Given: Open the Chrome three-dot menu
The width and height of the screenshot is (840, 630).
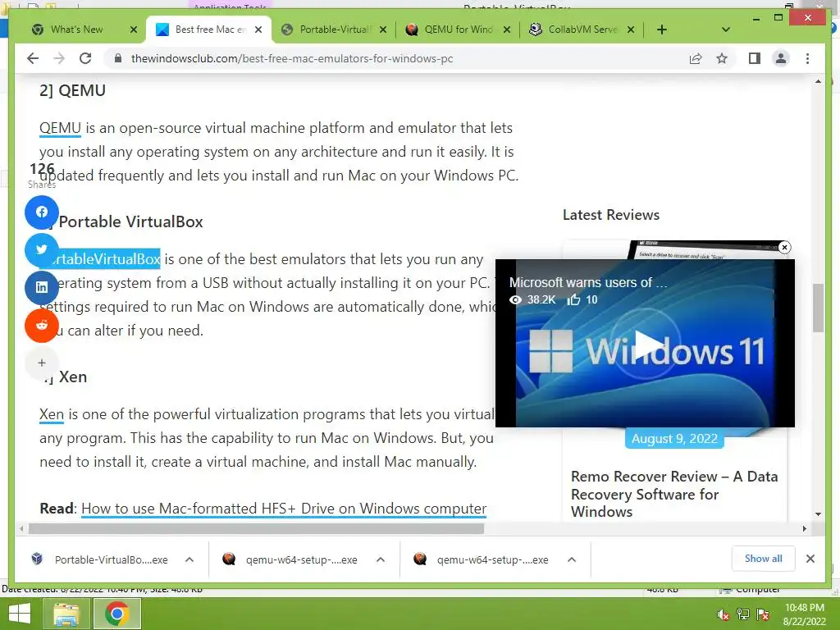Looking at the screenshot, I should click(x=807, y=58).
